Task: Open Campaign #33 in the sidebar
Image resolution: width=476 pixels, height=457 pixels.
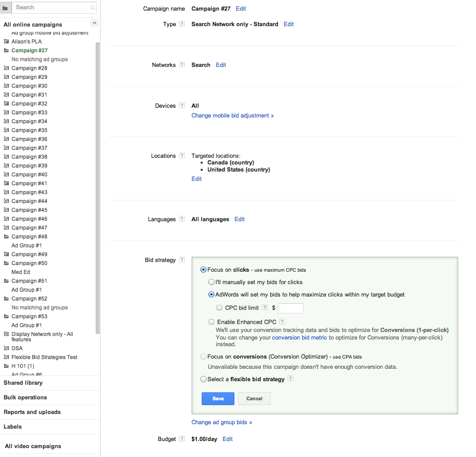Action: [x=29, y=112]
